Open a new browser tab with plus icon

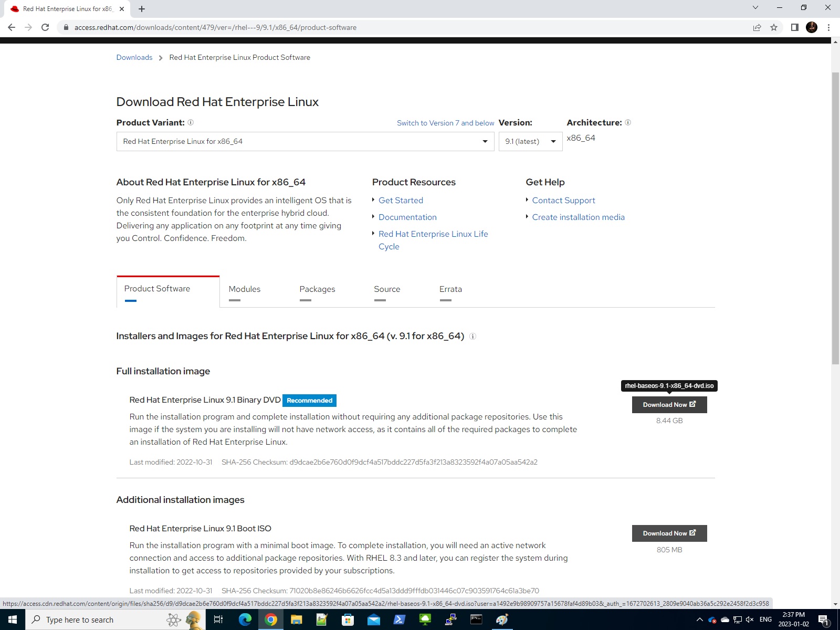pos(142,9)
